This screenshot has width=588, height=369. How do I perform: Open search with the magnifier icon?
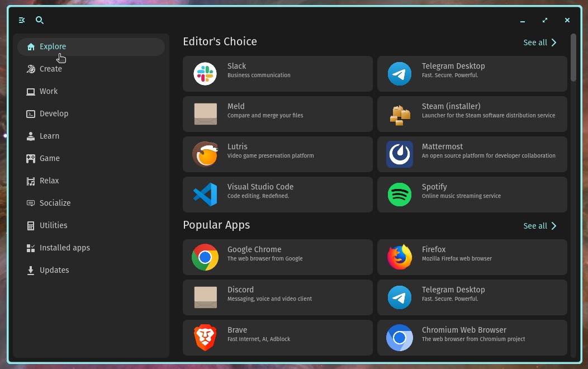[39, 20]
